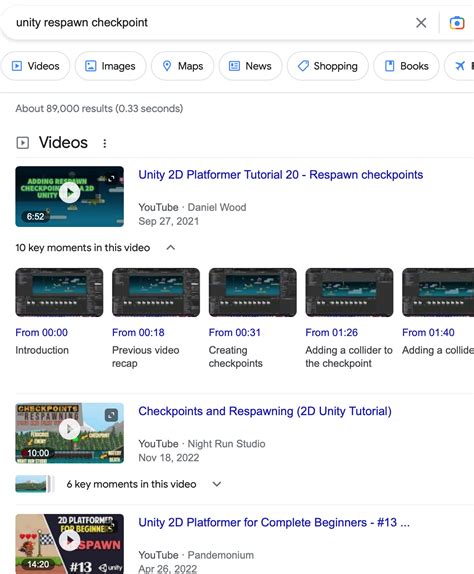Image resolution: width=474 pixels, height=574 pixels.
Task: Switch to the Videos filter tab
Action: pos(36,66)
